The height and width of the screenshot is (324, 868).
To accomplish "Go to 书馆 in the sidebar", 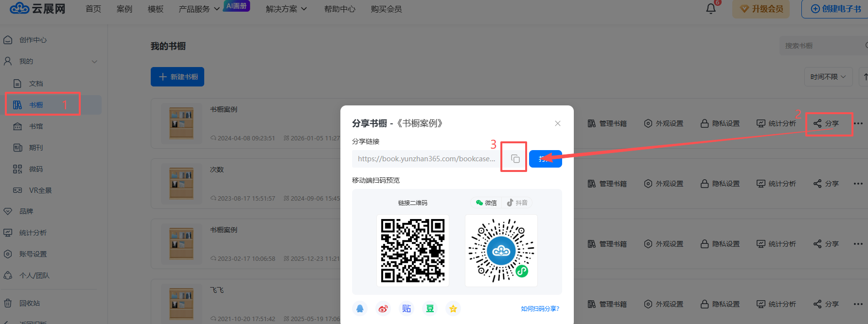I will 35,126.
